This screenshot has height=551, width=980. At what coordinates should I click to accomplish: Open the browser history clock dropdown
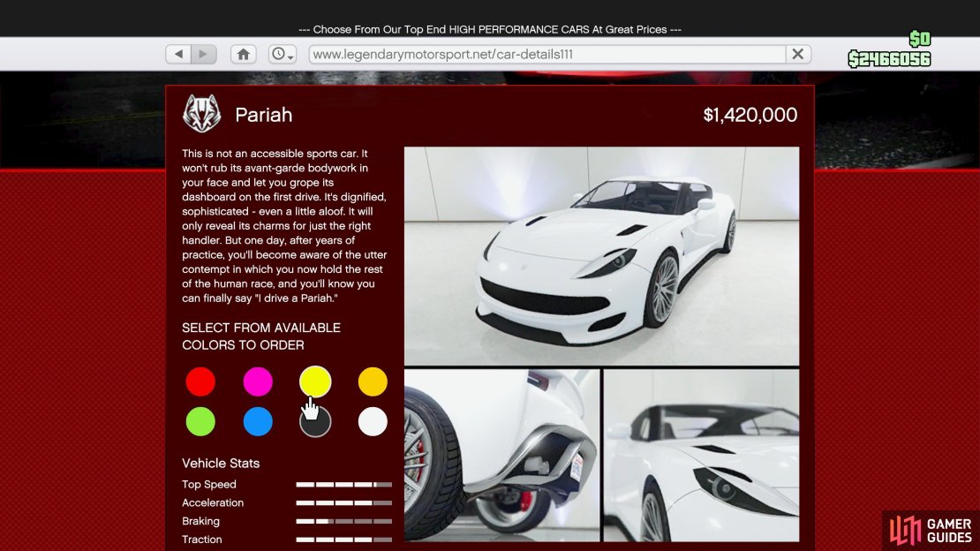(x=282, y=55)
